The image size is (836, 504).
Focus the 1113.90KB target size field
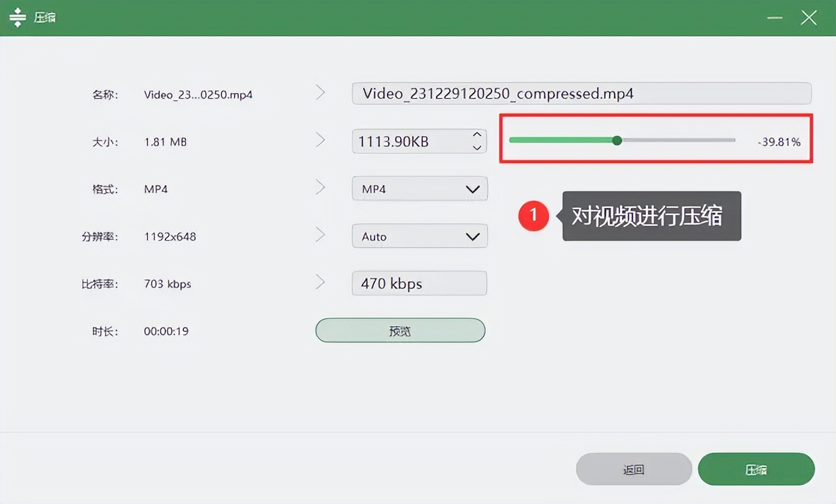(x=409, y=142)
